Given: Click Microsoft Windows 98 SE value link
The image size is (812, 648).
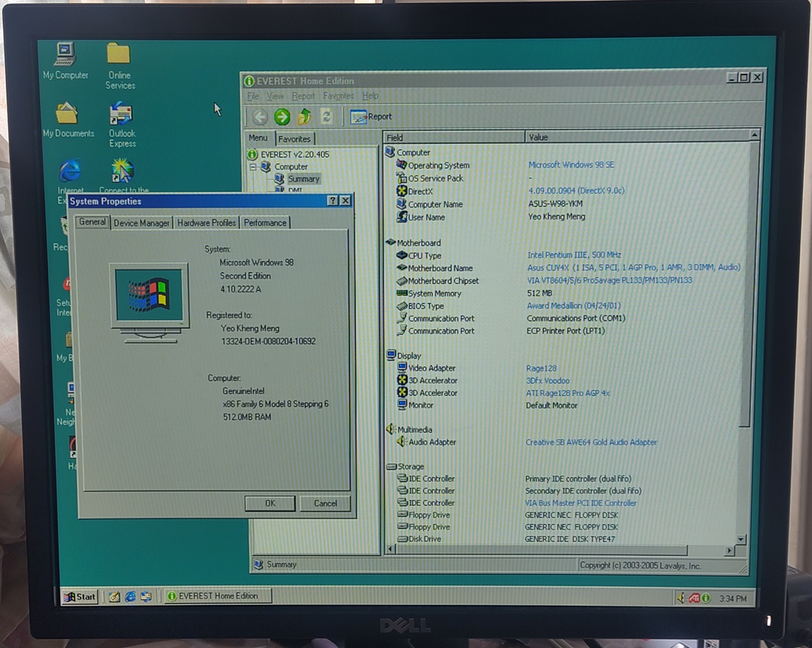Looking at the screenshot, I should pyautogui.click(x=571, y=165).
